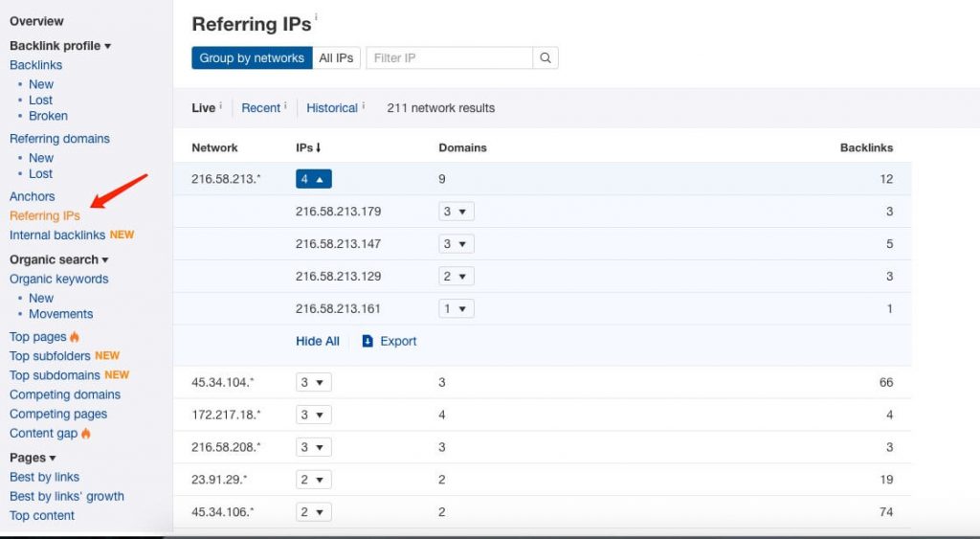Open Top subfolders link
The width and height of the screenshot is (980, 539).
(50, 356)
